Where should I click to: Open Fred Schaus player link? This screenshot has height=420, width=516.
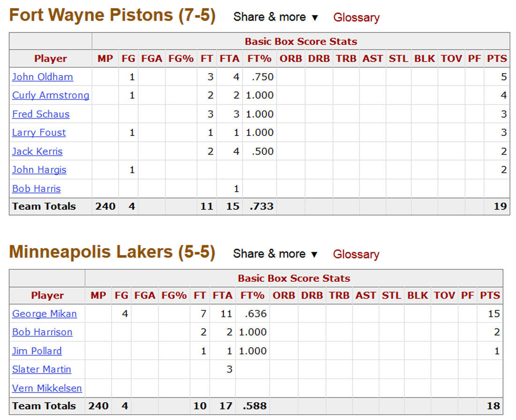[40, 114]
